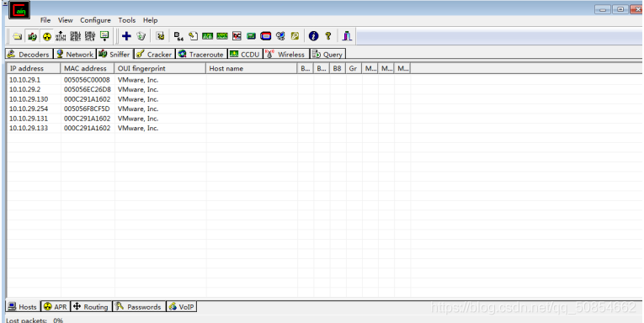Viewport: 644px width, 323px height.
Task: Click the yellow key Syskey decoder icon
Action: (x=295, y=36)
